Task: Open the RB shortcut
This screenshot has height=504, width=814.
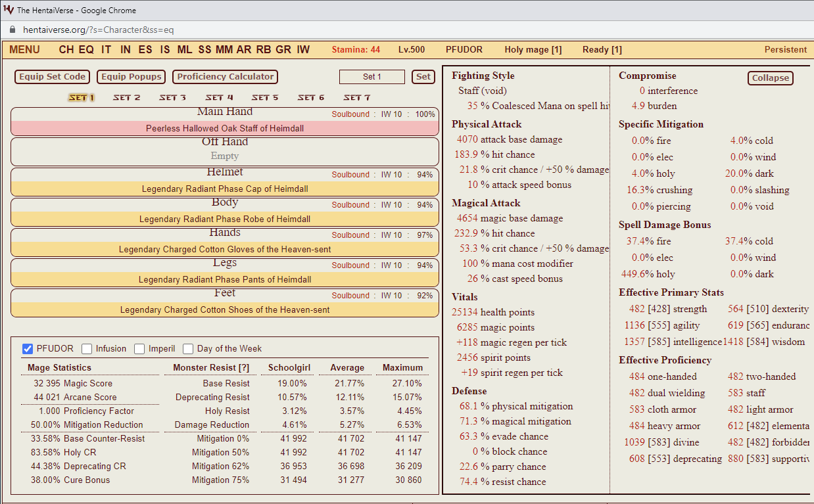Action: pos(264,50)
